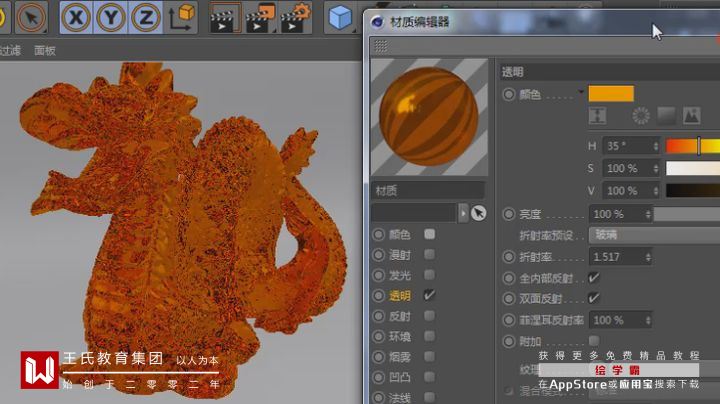Click the H field showing 35°
Viewport: 720px width, 404px height.
[631, 146]
